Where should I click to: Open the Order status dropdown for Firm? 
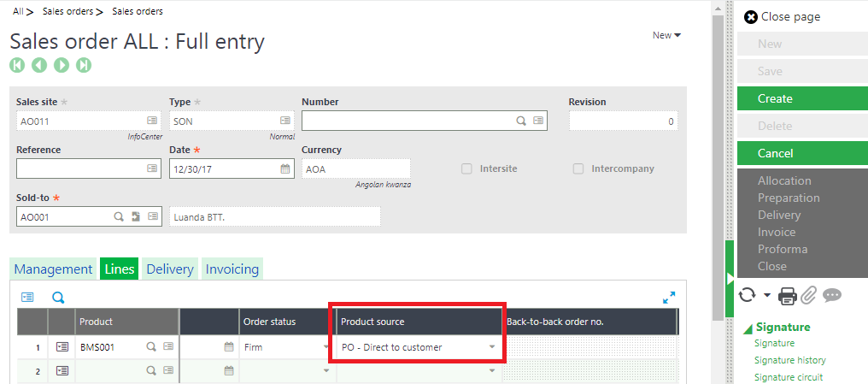327,347
